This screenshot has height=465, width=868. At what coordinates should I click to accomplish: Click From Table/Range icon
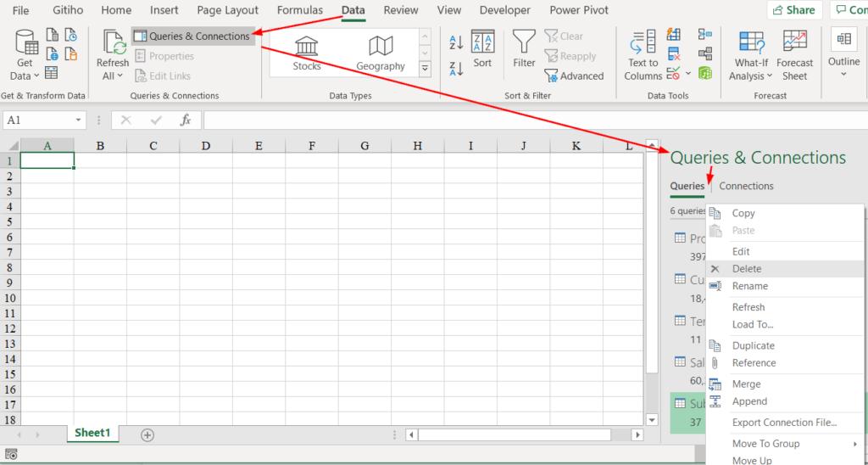click(52, 73)
